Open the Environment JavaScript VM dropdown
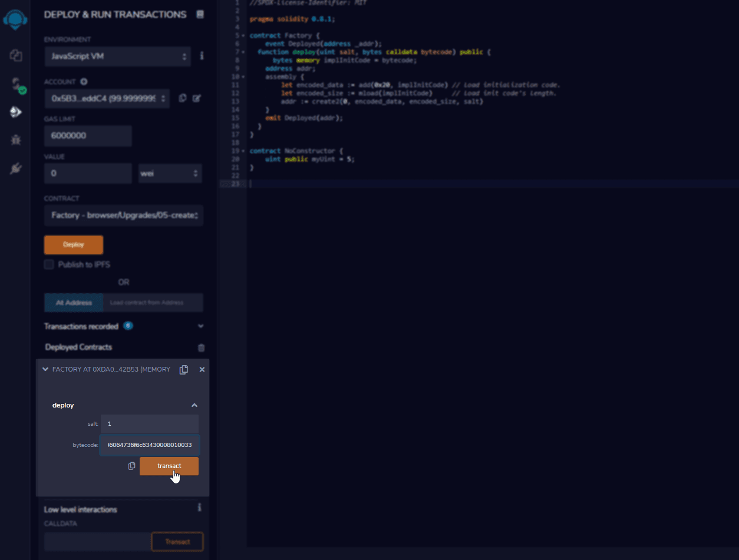 tap(117, 57)
